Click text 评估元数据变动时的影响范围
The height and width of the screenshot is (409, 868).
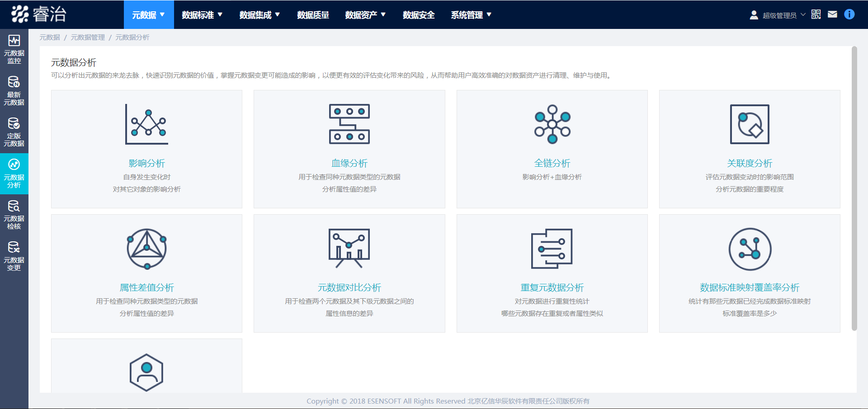click(750, 177)
